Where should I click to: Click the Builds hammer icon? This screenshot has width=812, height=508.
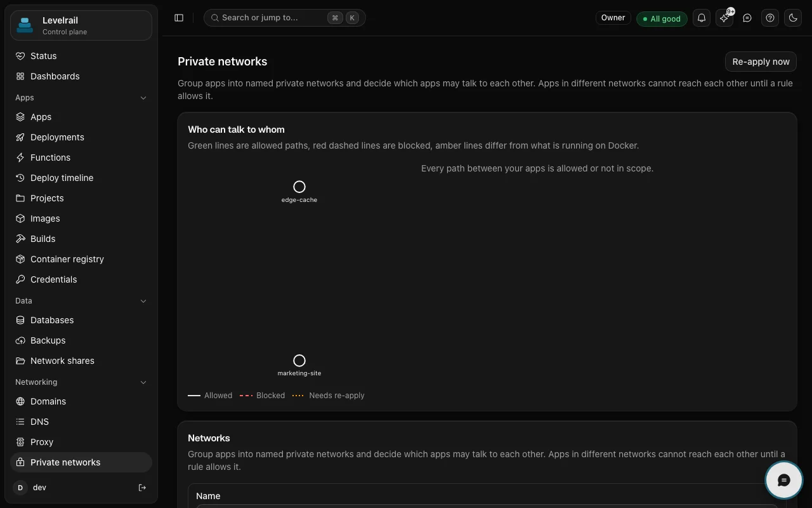point(20,239)
